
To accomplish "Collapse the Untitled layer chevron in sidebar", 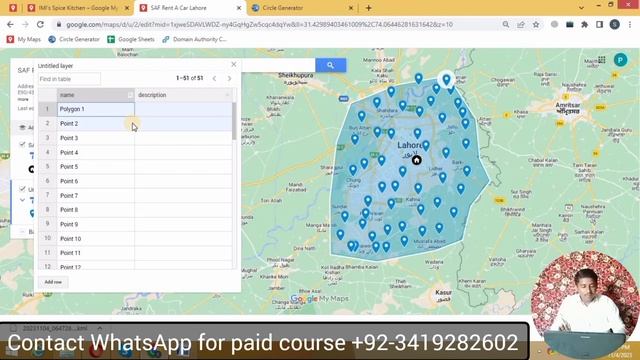I will click(22, 200).
